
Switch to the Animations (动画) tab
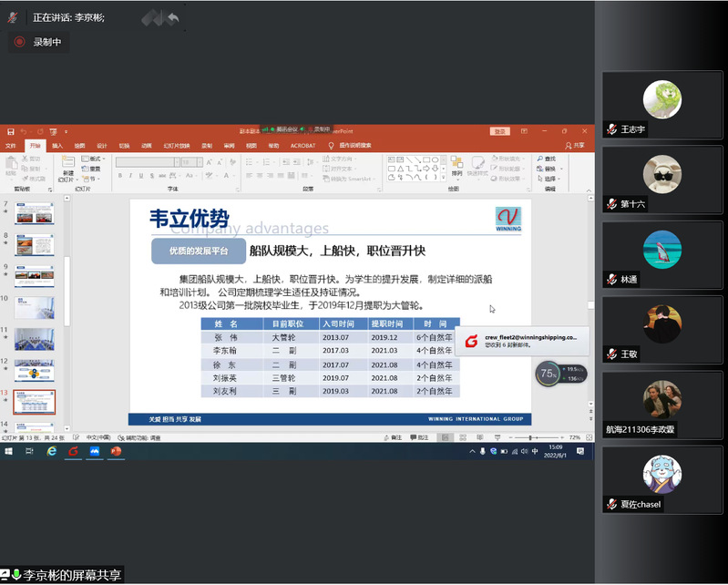coord(147,146)
